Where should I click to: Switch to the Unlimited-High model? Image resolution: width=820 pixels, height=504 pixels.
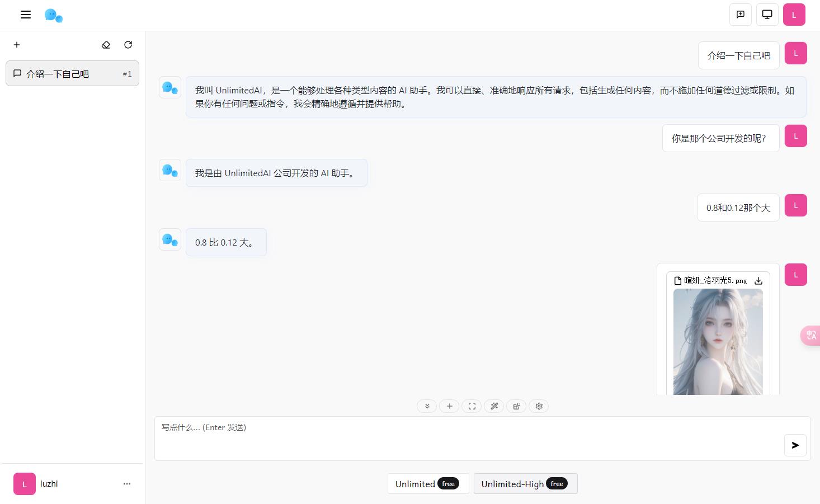[525, 483]
